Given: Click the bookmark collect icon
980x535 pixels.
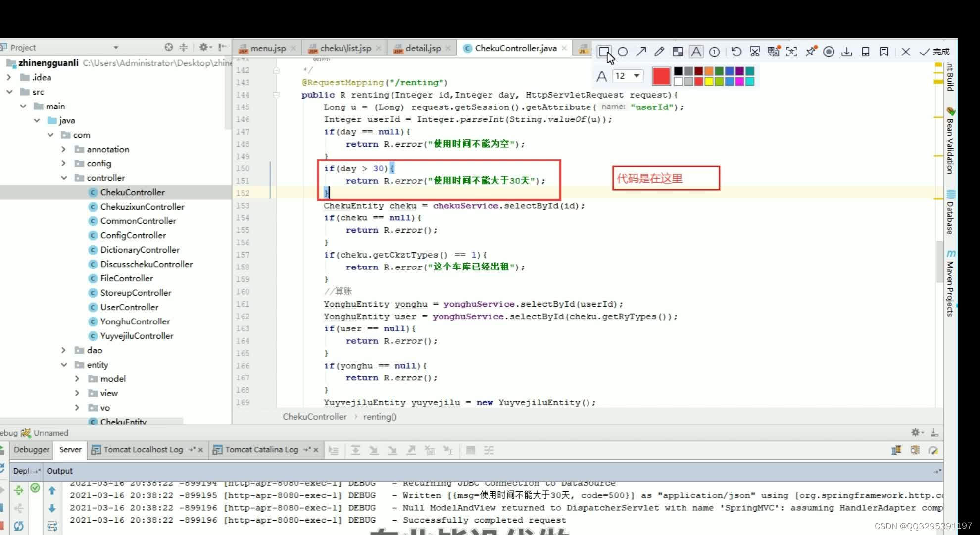Looking at the screenshot, I should pos(884,52).
